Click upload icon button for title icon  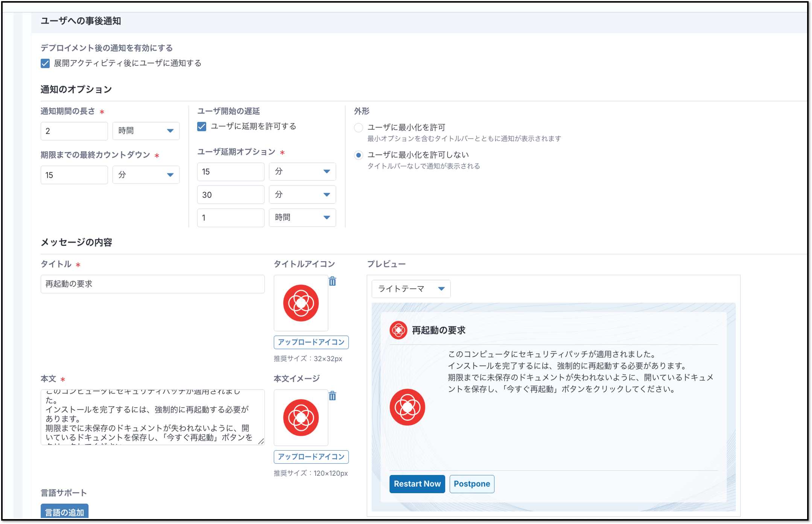(x=311, y=342)
